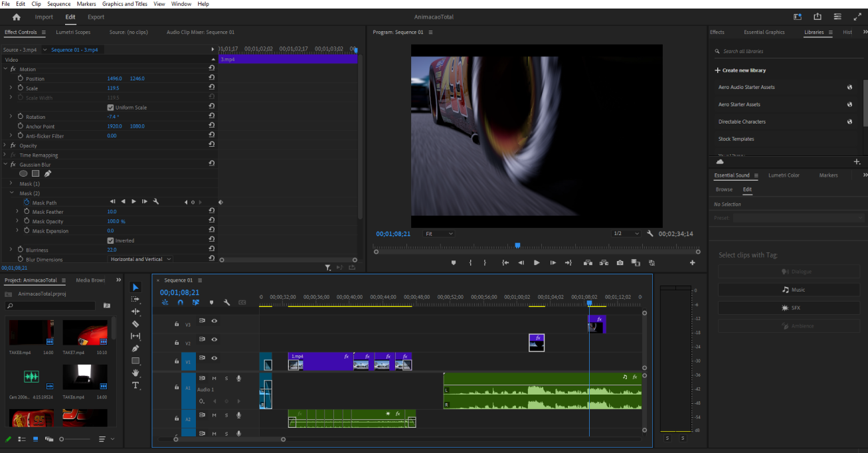This screenshot has width=868, height=453.
Task: Hide track V2 with its eye icon
Action: [x=215, y=339]
